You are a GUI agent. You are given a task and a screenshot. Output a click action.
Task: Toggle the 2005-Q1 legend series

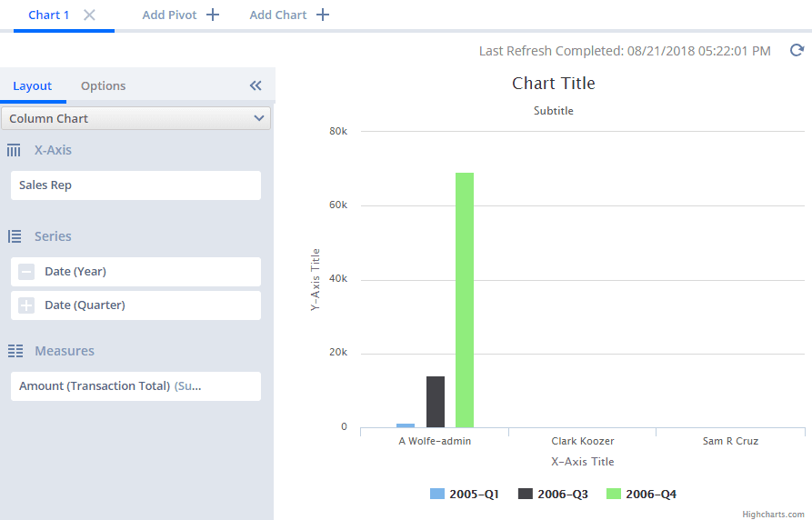click(x=464, y=494)
